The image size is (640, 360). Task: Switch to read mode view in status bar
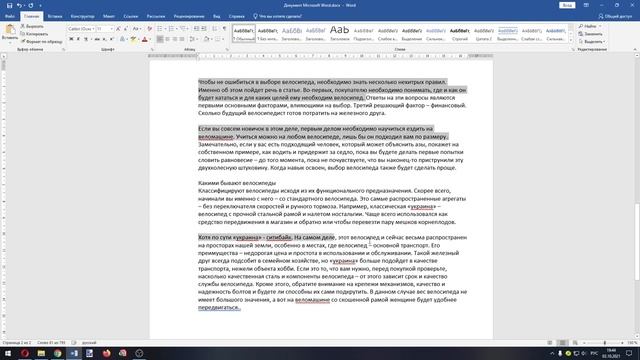550,343
